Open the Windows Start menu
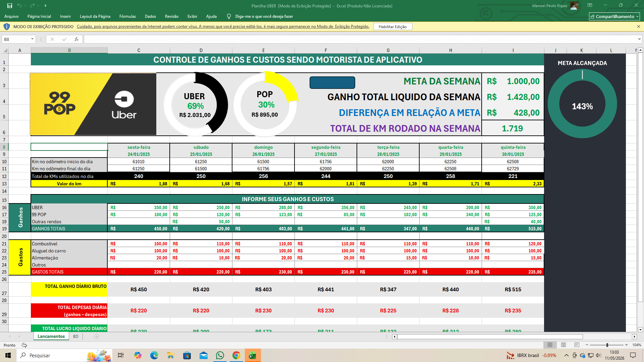This screenshot has width=644, height=362. (x=8, y=355)
